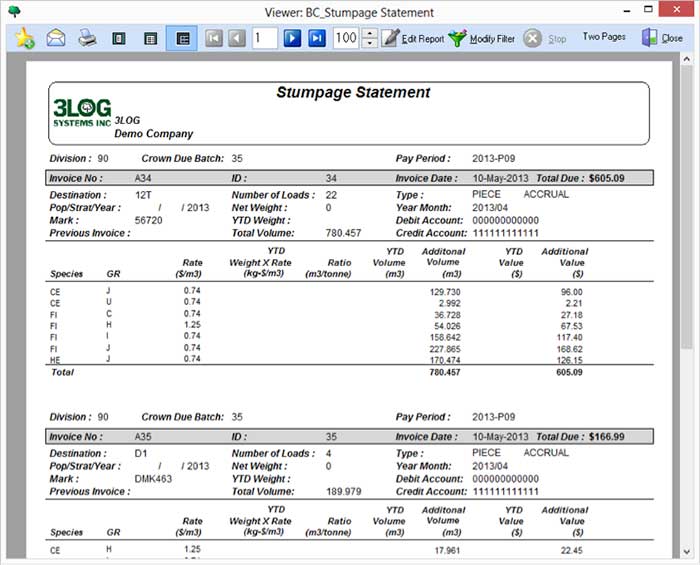Click additional volume 129.730

click(x=445, y=292)
